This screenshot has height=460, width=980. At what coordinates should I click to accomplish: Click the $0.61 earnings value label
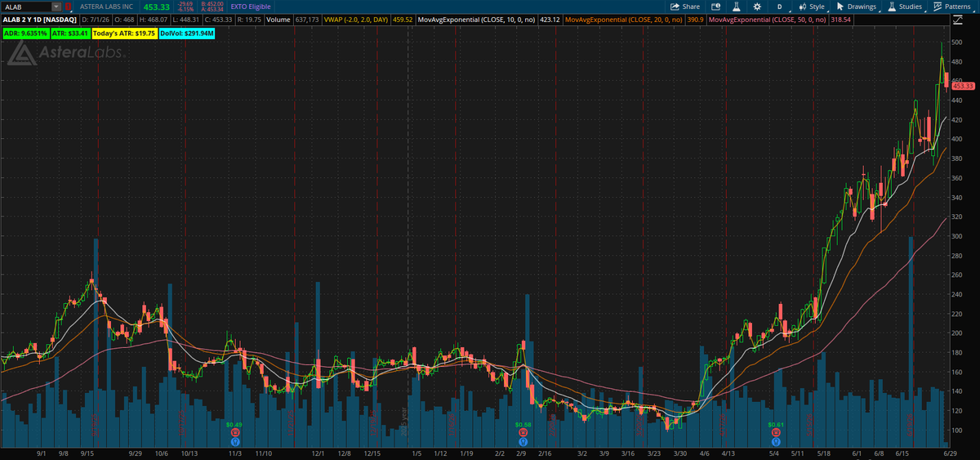tap(775, 425)
